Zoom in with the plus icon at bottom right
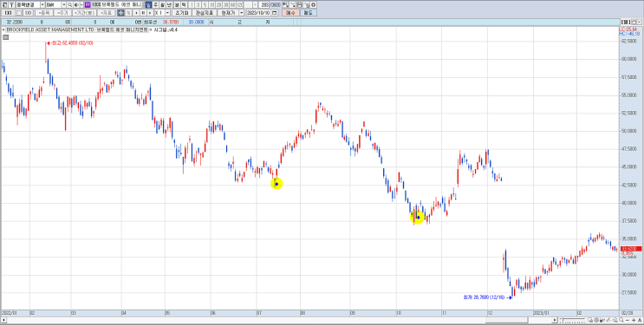This screenshot has height=326, width=644. click(x=634, y=320)
